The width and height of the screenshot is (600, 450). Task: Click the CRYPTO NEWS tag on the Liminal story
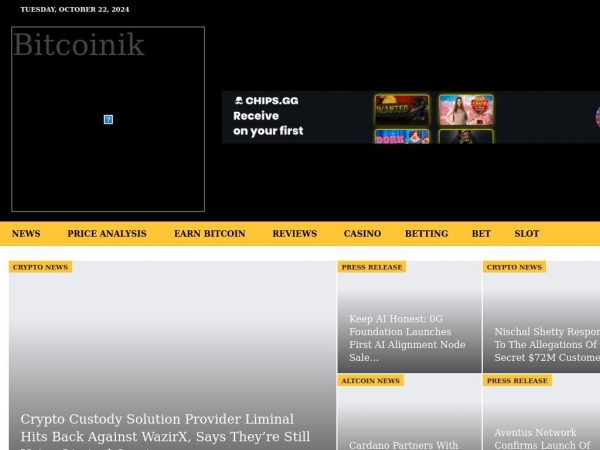tap(40, 267)
